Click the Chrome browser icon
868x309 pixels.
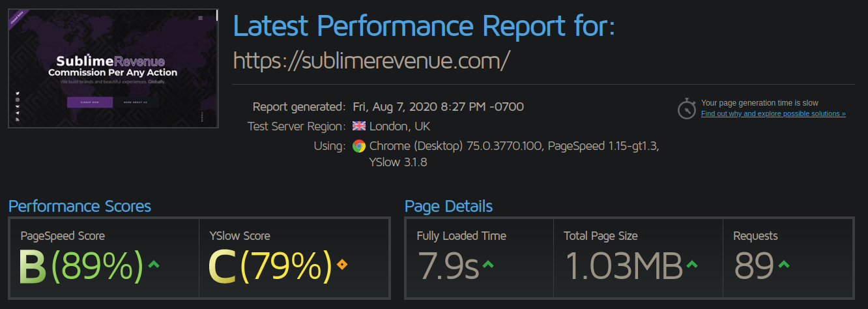[359, 146]
